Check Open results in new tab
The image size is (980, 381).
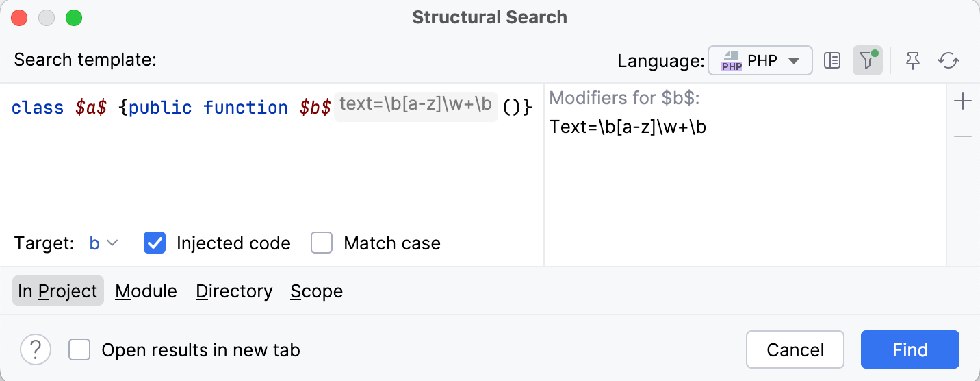coord(79,350)
